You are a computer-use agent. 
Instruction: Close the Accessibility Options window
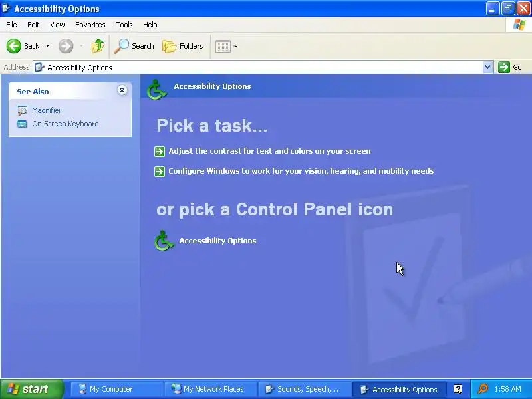point(523,9)
